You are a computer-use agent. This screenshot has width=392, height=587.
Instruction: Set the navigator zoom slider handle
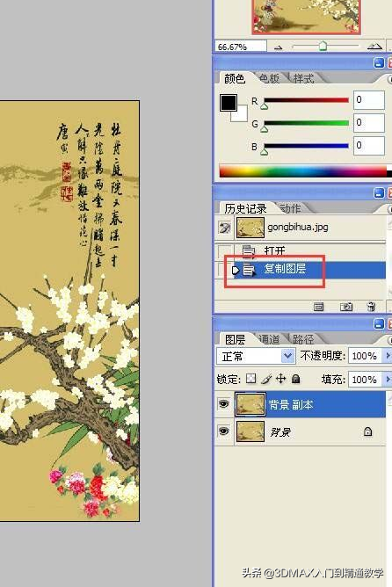pos(323,46)
